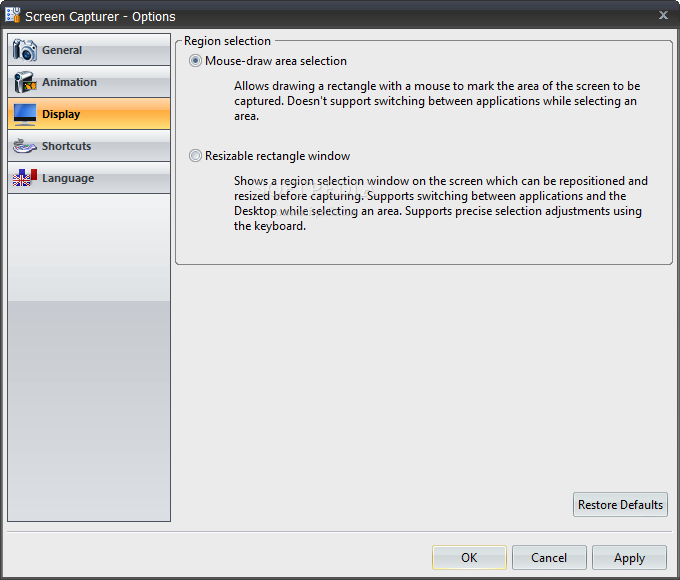Click the flags icon beside Language
The width and height of the screenshot is (680, 580).
tap(25, 178)
